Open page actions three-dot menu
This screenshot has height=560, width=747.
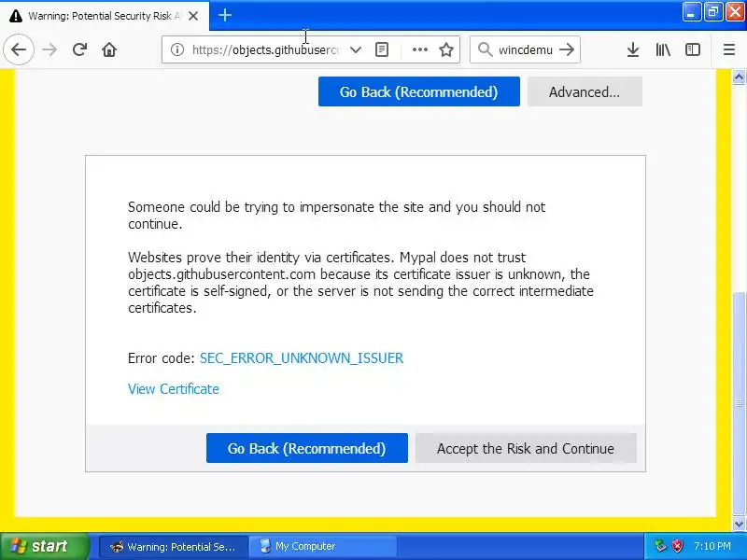click(419, 49)
